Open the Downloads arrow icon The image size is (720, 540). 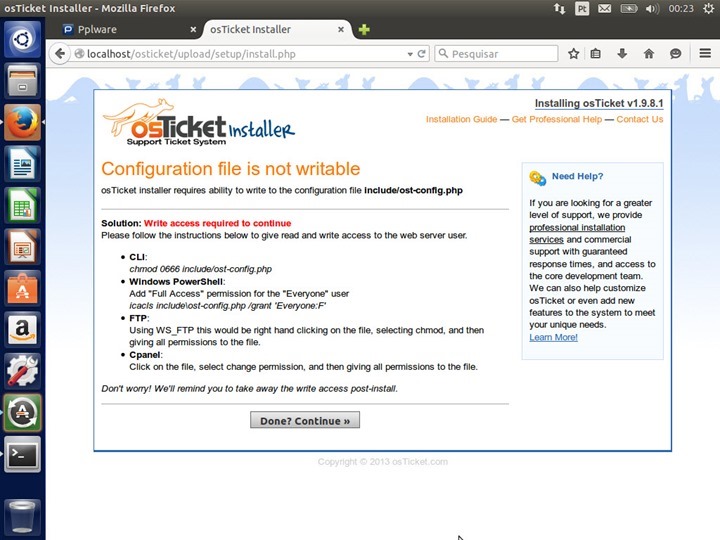622,54
